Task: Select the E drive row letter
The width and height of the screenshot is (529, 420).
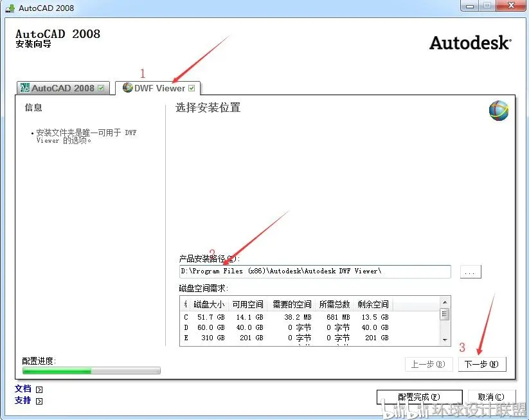Action: click(x=186, y=338)
